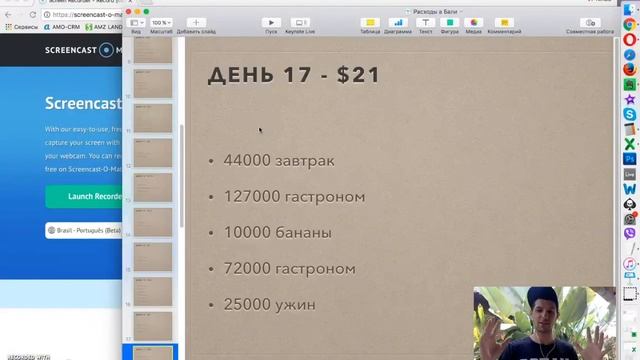Open Word from the dock
The width and height of the screenshot is (640, 360).
[x=629, y=189]
